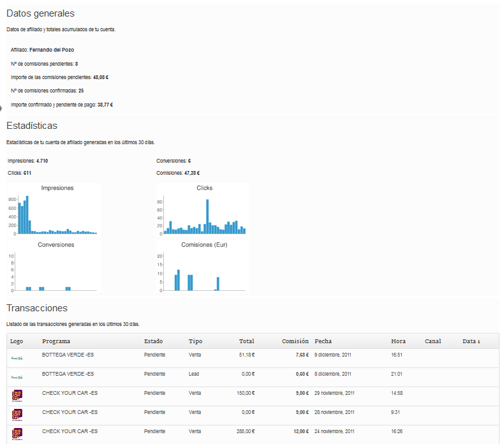Open BOTTEGA VERDE -ES program dated 9 diciembre
Screen dimensions: 504x444
tap(68, 355)
